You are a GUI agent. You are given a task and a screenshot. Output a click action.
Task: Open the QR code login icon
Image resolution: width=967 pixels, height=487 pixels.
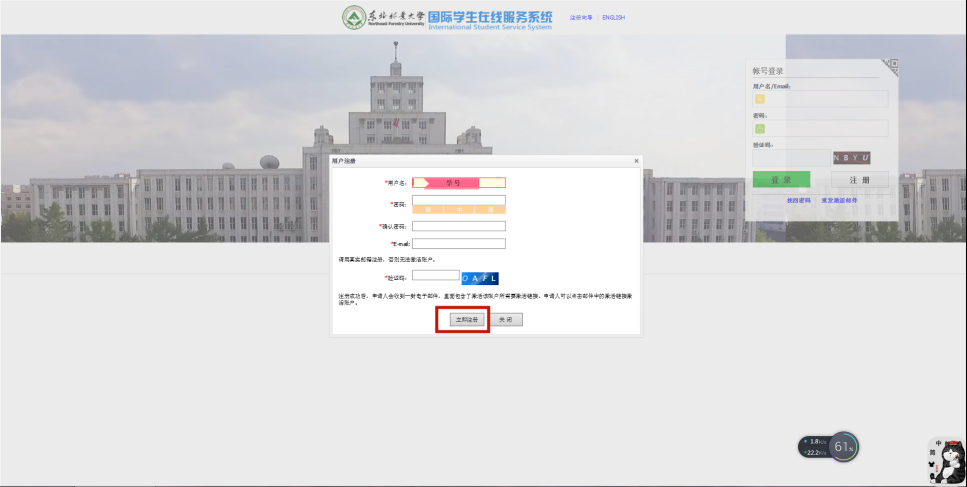891,66
